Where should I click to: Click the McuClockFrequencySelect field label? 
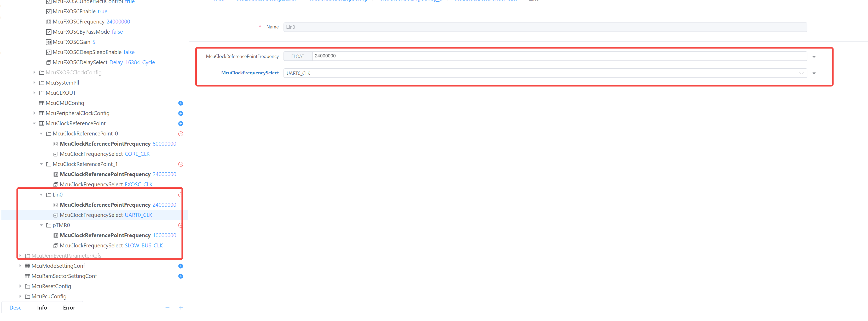click(250, 73)
